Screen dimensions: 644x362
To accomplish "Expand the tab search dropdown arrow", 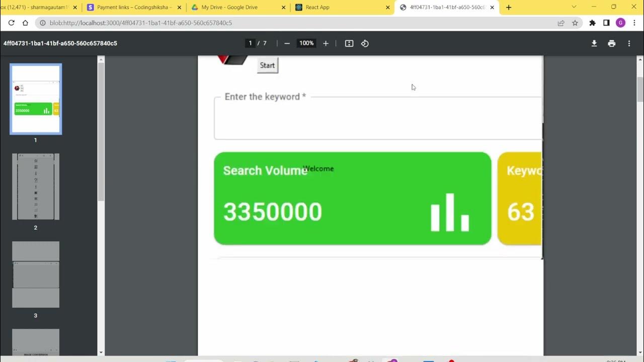I will [x=574, y=7].
